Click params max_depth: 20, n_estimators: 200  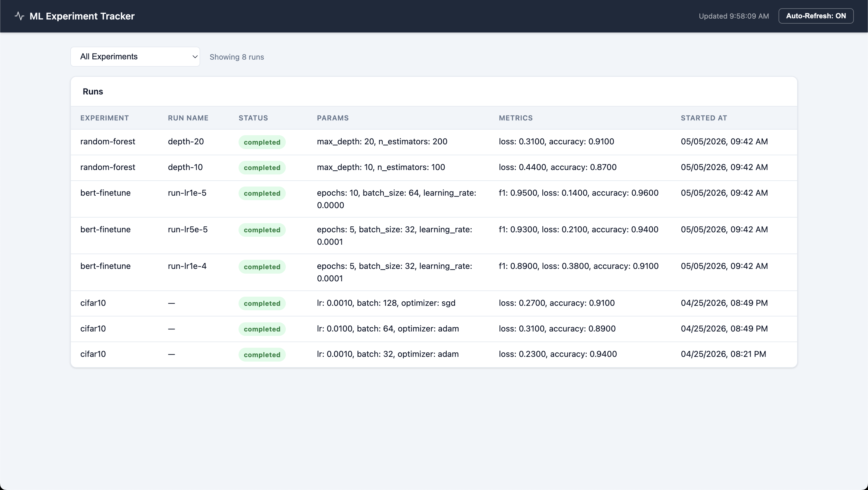(382, 142)
